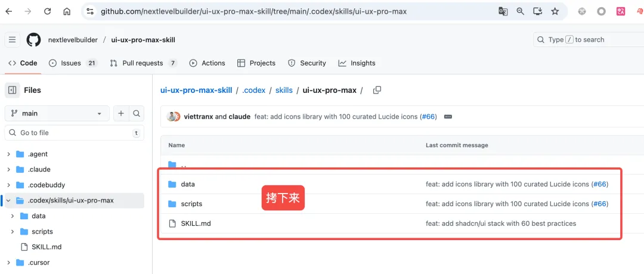
Task: Open the hamburger navigation menu
Action: click(12, 40)
